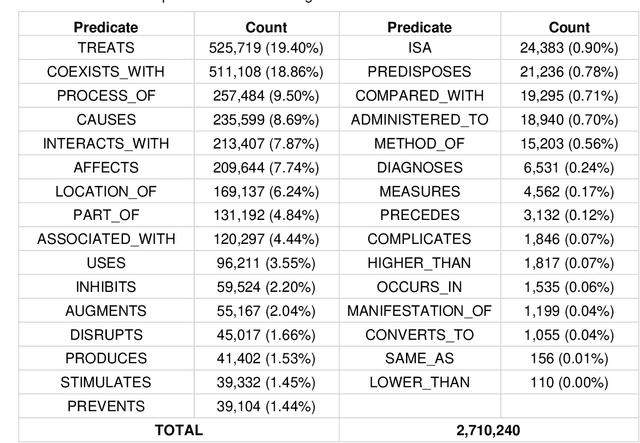This screenshot has height=443, width=640.
Task: Click the DIAGNOSES predicate cell
Action: tap(419, 167)
